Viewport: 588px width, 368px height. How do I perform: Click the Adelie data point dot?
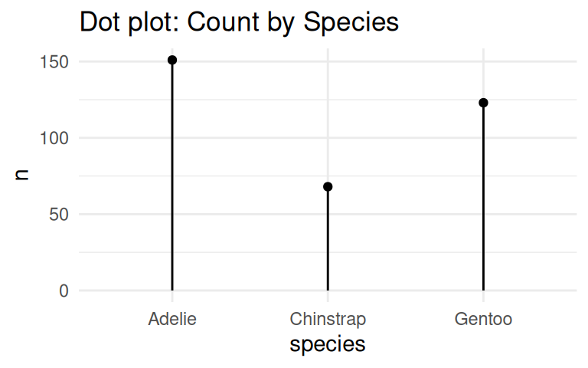point(172,60)
